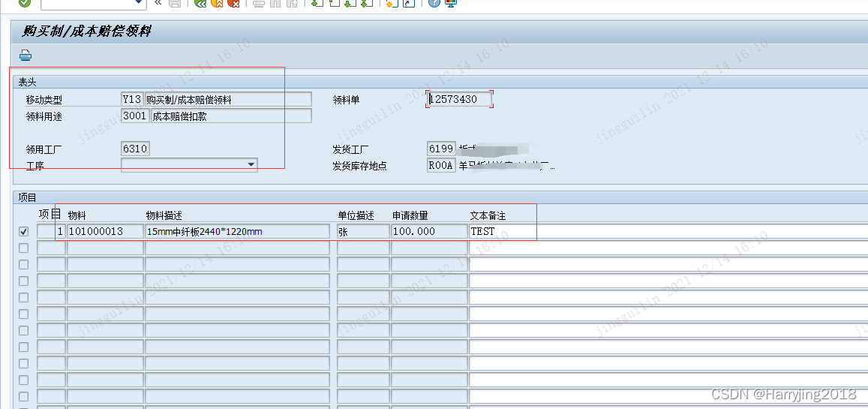Click the 单位描述 column header
The height and width of the screenshot is (409, 868).
click(356, 215)
